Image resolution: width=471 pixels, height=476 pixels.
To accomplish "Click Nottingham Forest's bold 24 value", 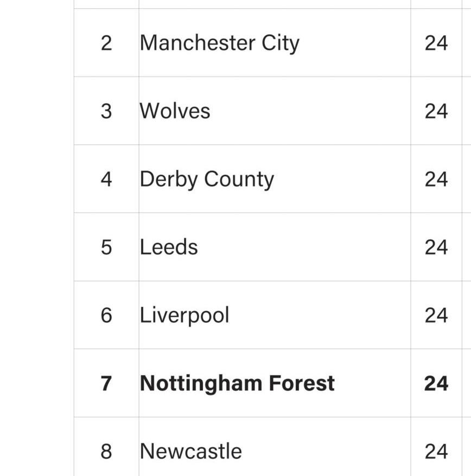I will tap(436, 383).
